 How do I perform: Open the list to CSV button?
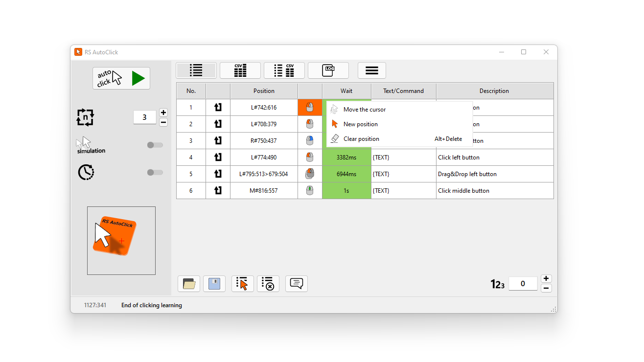(x=284, y=70)
